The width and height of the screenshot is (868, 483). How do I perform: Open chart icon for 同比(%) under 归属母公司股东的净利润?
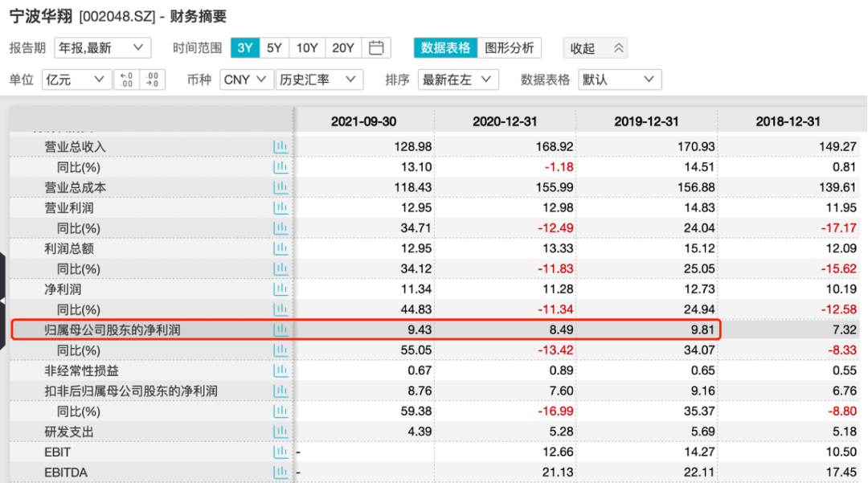click(x=280, y=350)
